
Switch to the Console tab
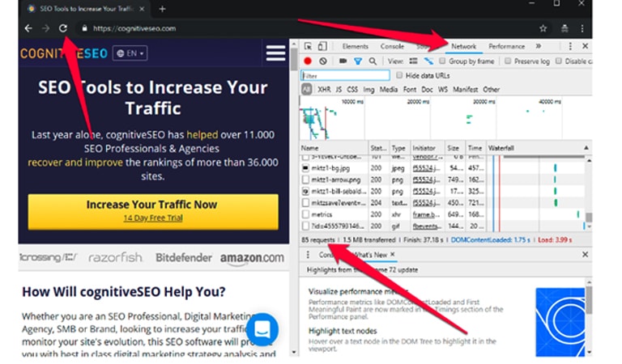[392, 46]
